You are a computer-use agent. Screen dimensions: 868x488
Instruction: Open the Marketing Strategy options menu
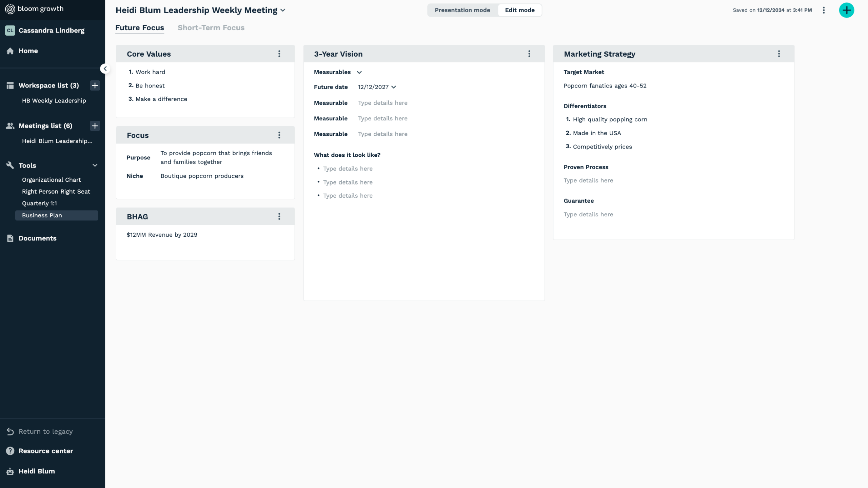pos(779,54)
